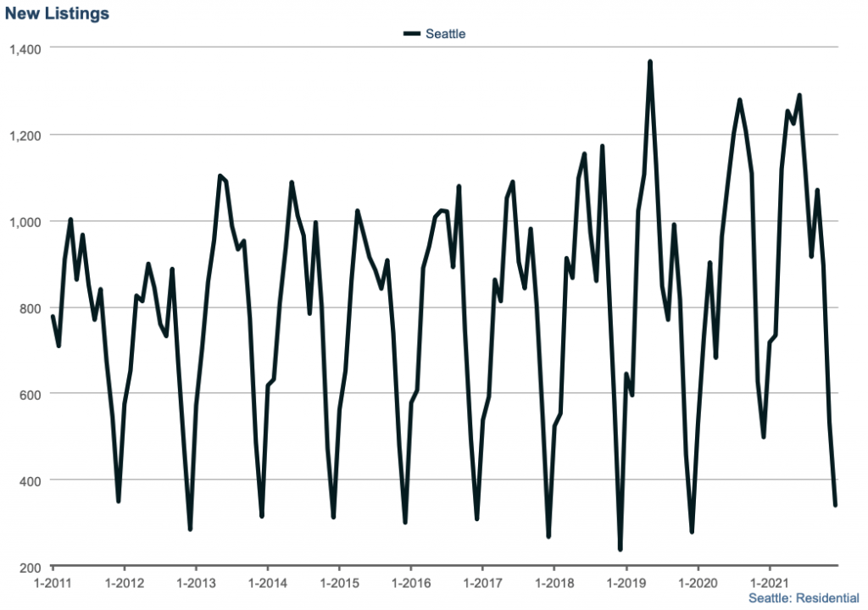Click the 1,000 y-axis label

(x=25, y=222)
